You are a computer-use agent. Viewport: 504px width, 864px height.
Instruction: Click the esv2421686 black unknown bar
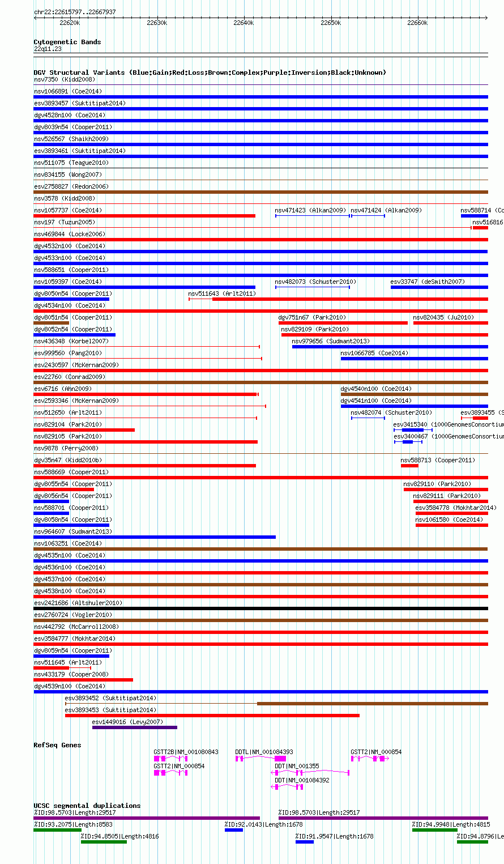(260, 608)
